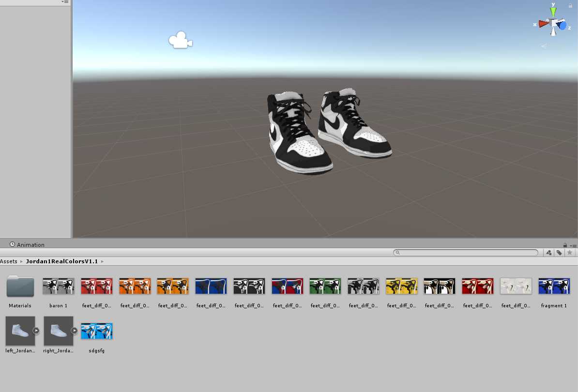Open the Search by Type filter
The width and height of the screenshot is (578, 392).
[548, 253]
